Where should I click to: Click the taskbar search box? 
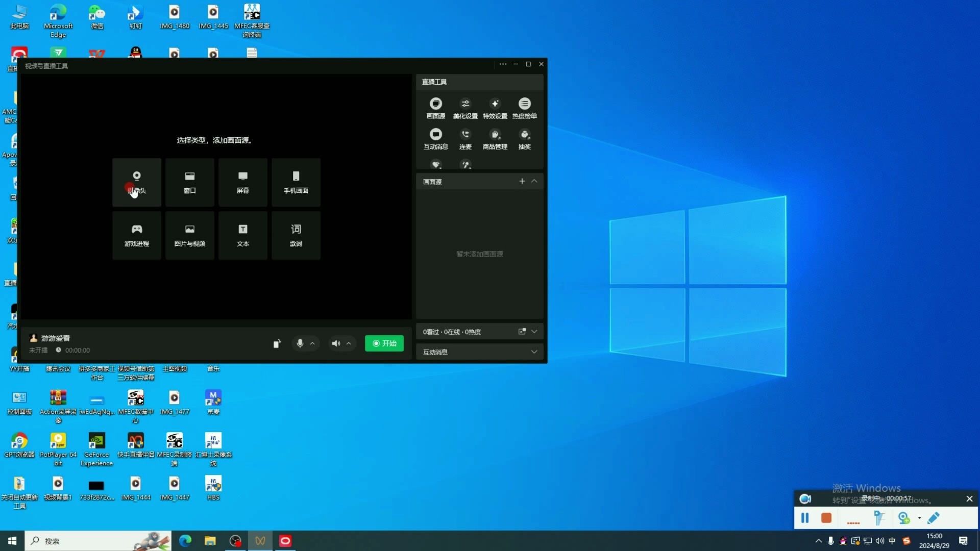pyautogui.click(x=98, y=541)
